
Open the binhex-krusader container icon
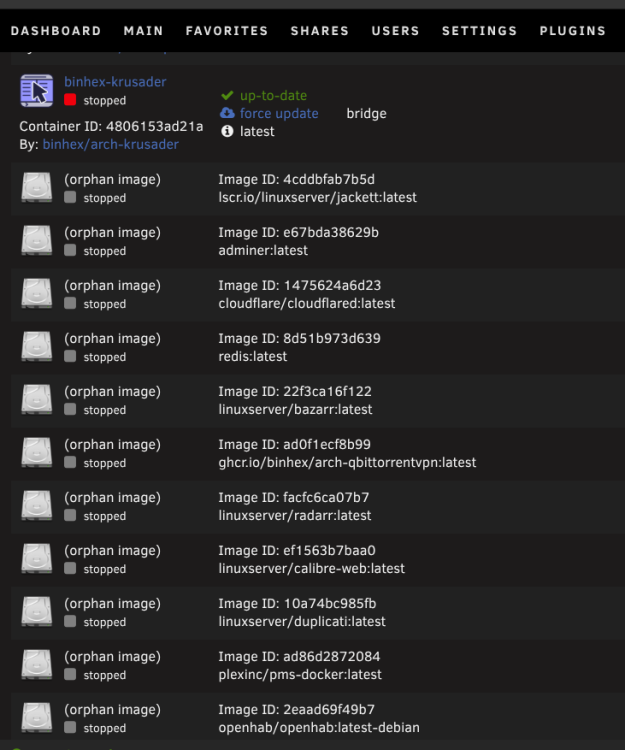tap(36, 90)
